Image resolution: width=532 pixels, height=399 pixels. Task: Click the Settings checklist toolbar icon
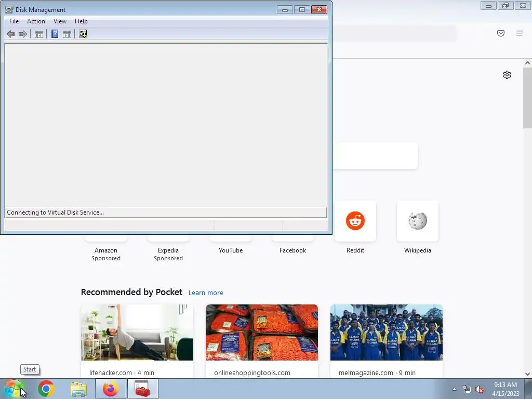pos(83,34)
